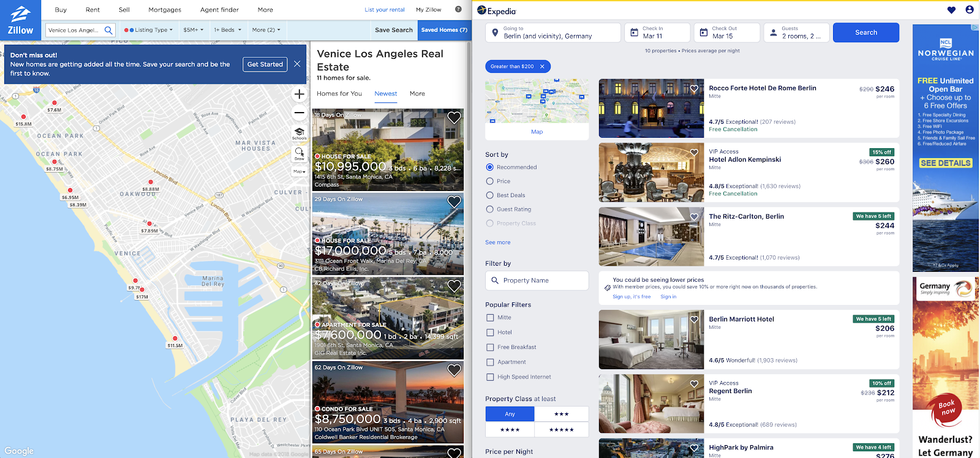This screenshot has height=458, width=980.
Task: Check the Hotel filter
Action: coord(490,332)
